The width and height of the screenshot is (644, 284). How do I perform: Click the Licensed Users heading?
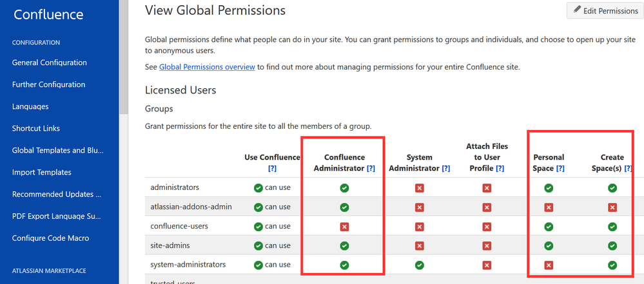181,90
